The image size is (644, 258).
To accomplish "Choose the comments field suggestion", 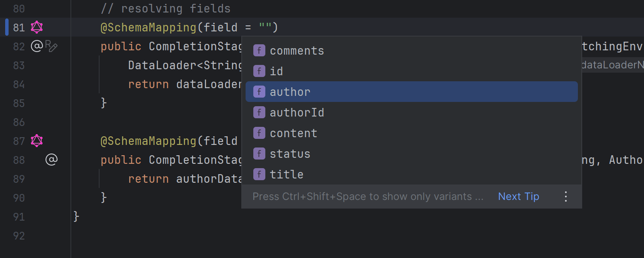I will 297,50.
